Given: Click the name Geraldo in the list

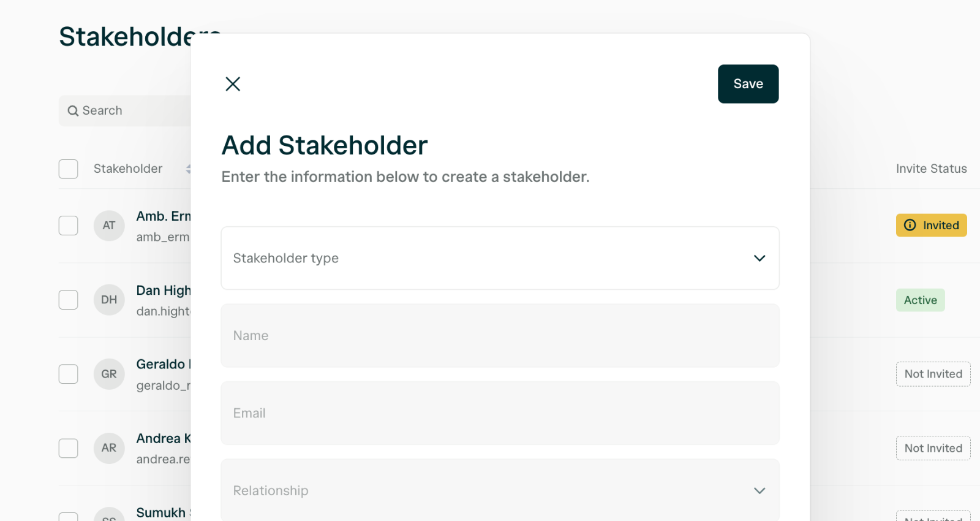Looking at the screenshot, I should (x=163, y=364).
